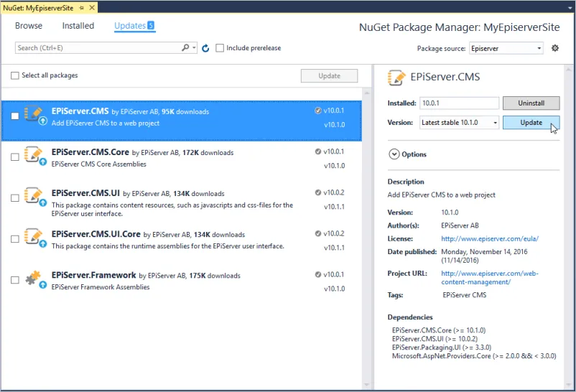Click EPiServer.CMS.Core package icon
Image resolution: width=576 pixels, height=392 pixels.
tap(35, 156)
